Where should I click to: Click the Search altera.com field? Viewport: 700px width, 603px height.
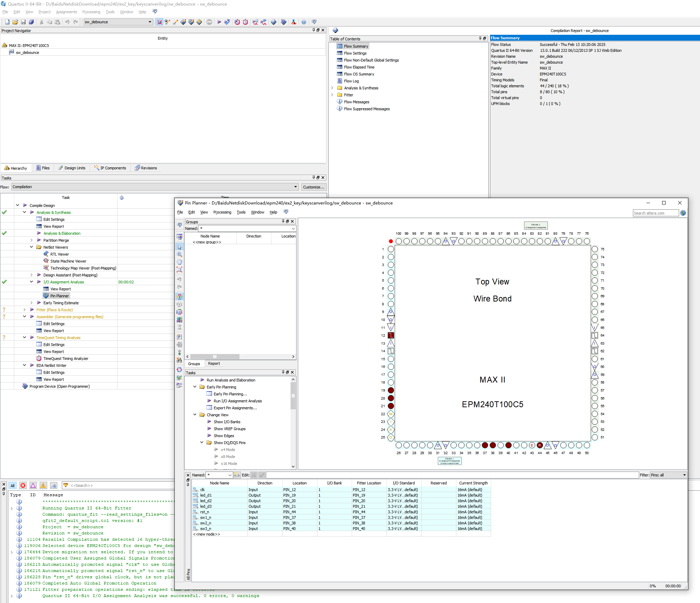[656, 213]
